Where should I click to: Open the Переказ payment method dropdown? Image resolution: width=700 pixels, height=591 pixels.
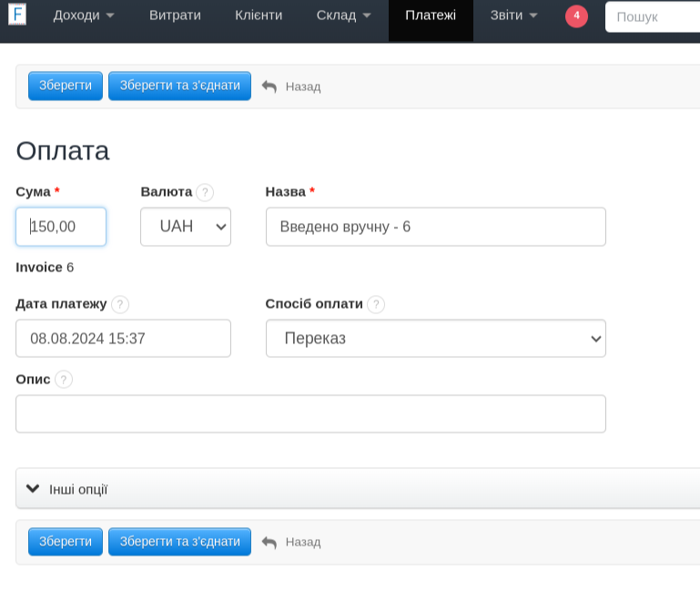[435, 339]
